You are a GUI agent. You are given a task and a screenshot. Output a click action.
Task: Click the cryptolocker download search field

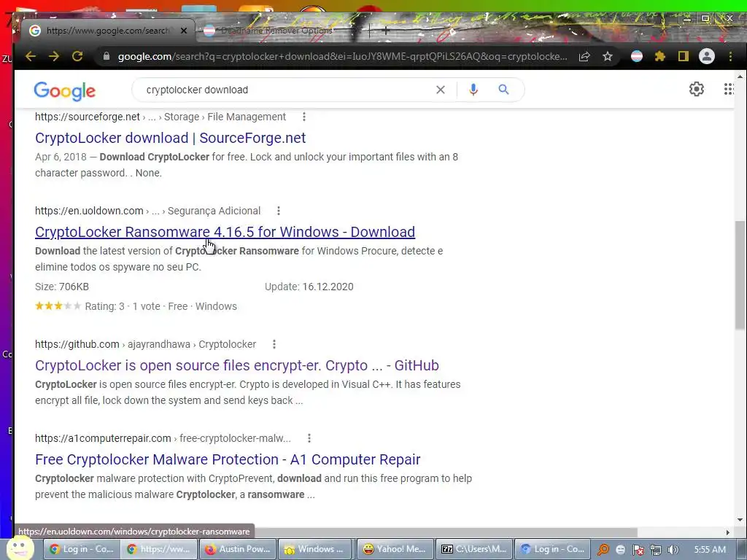tap(286, 90)
